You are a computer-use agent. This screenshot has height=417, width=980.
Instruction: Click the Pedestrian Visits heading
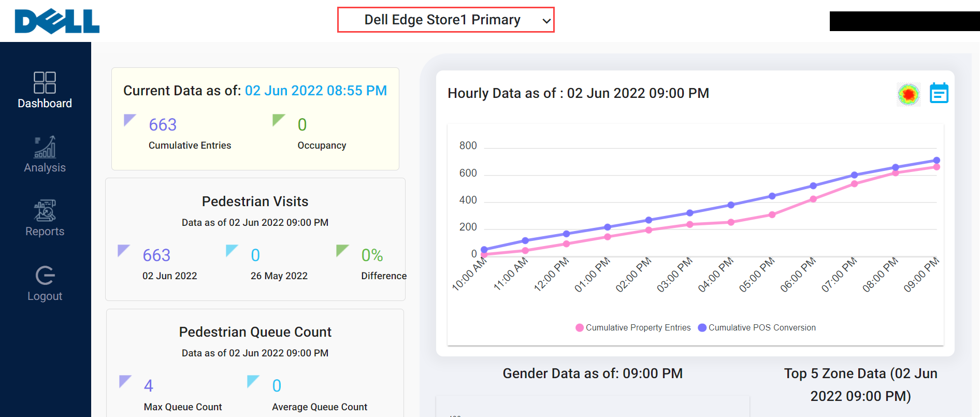[x=255, y=202]
